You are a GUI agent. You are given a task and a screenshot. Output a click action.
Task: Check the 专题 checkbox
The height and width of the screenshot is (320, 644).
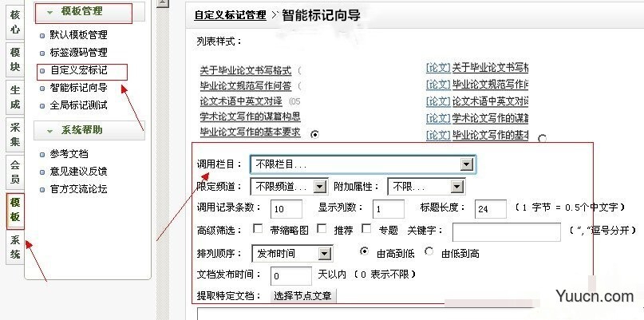[x=365, y=229]
